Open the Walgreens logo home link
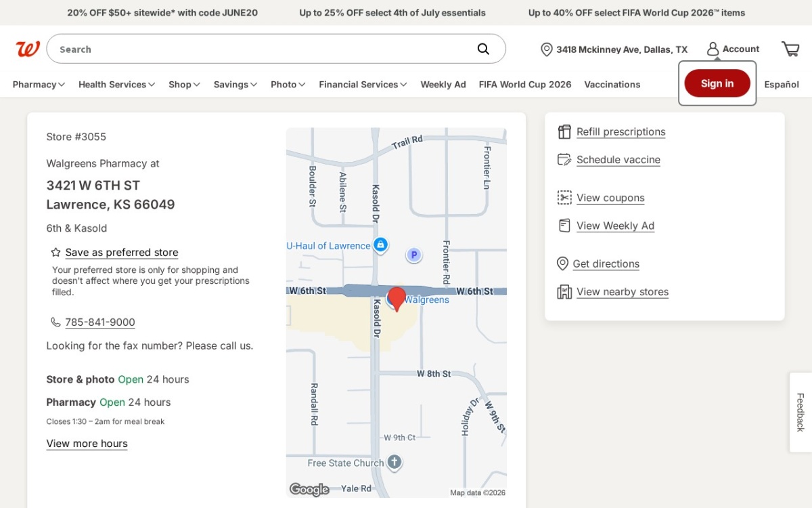The width and height of the screenshot is (812, 508). pos(28,49)
